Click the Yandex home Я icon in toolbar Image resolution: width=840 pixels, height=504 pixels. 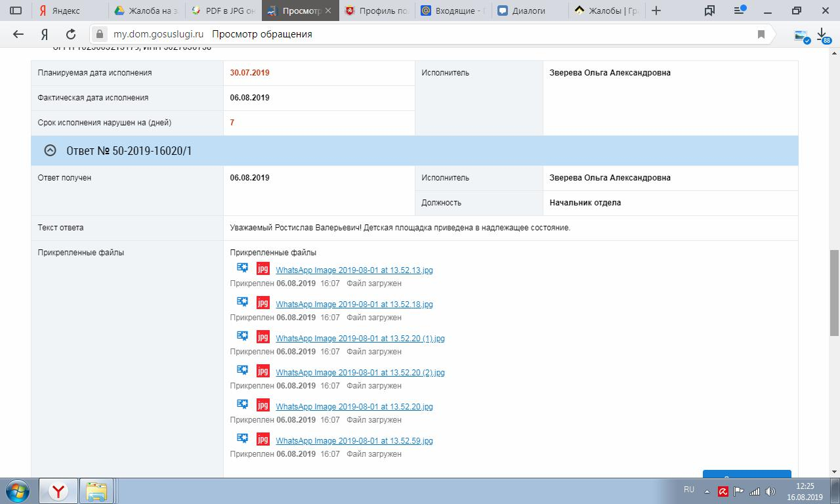point(45,34)
